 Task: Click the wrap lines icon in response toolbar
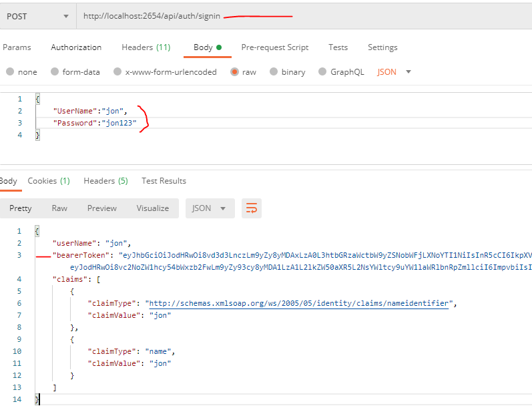[252, 208]
